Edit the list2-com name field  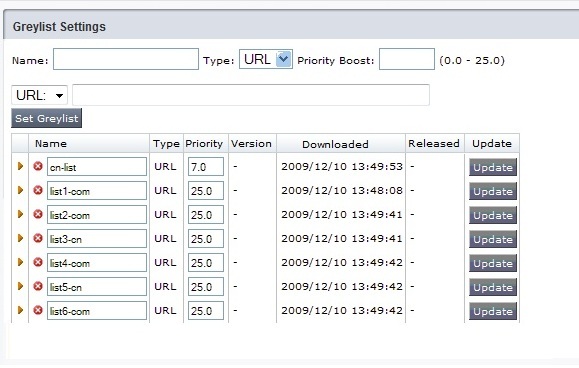tap(97, 215)
